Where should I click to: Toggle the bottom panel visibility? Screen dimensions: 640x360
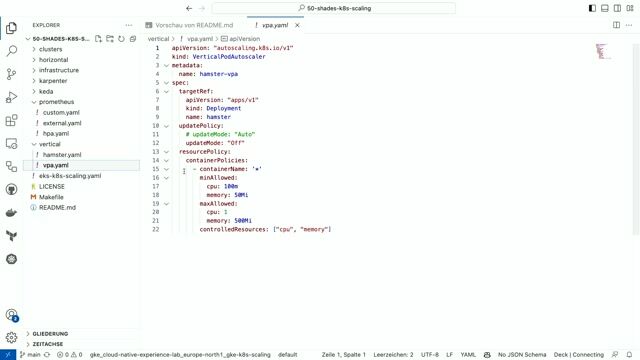click(605, 8)
